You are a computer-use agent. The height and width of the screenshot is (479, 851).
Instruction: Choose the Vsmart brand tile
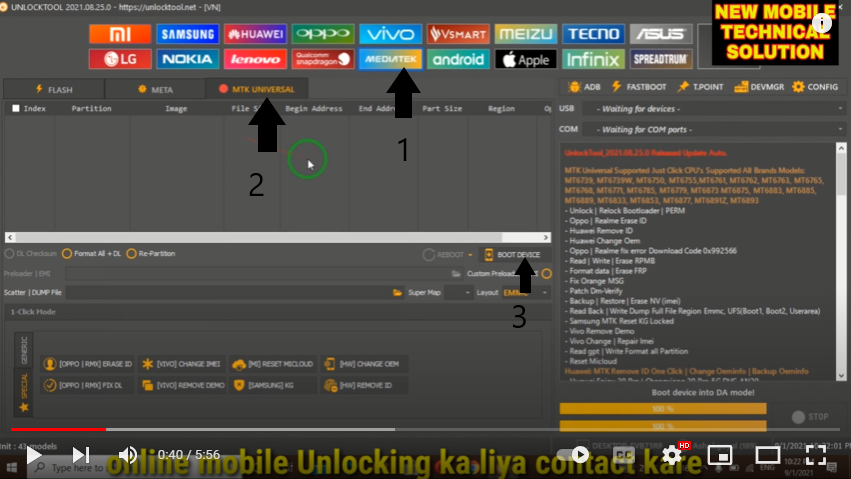[x=458, y=34]
